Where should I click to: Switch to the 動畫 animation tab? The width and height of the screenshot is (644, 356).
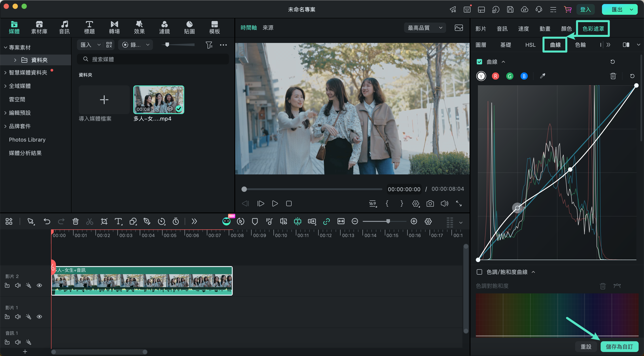click(x=545, y=28)
